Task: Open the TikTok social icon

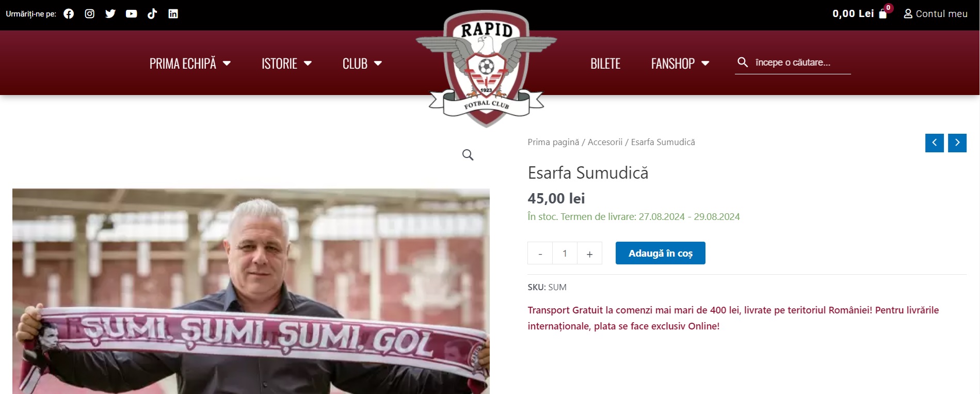Action: click(152, 14)
